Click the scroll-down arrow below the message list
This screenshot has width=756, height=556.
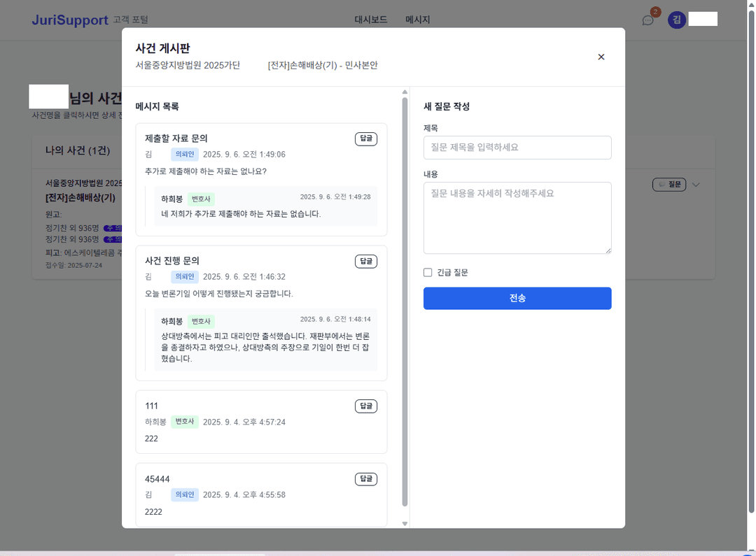pyautogui.click(x=405, y=522)
